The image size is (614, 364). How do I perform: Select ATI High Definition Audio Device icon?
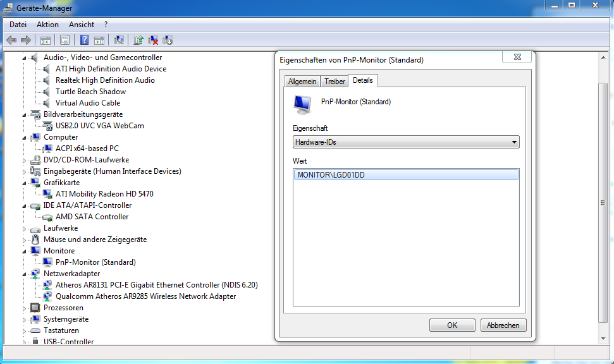click(47, 69)
